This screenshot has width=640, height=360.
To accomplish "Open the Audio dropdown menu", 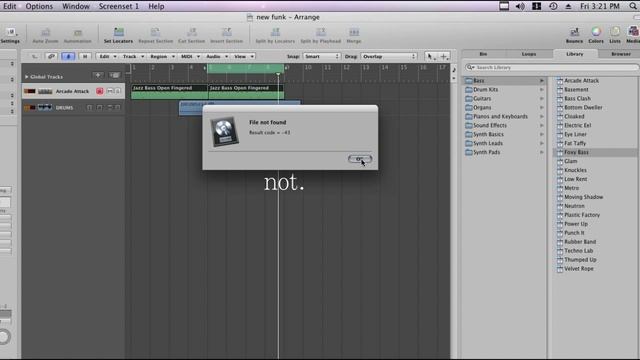I will 216,56.
